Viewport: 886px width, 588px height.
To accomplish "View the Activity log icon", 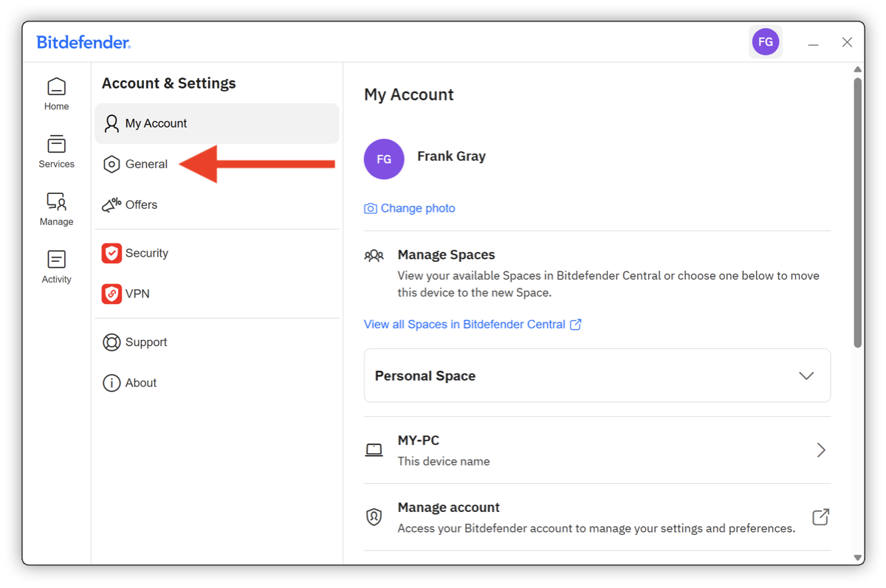I will pos(56,259).
